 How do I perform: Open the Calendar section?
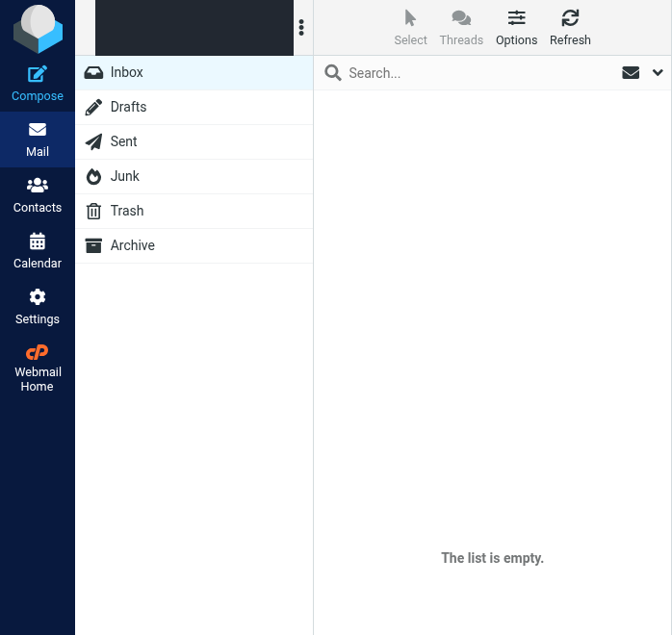(x=38, y=251)
